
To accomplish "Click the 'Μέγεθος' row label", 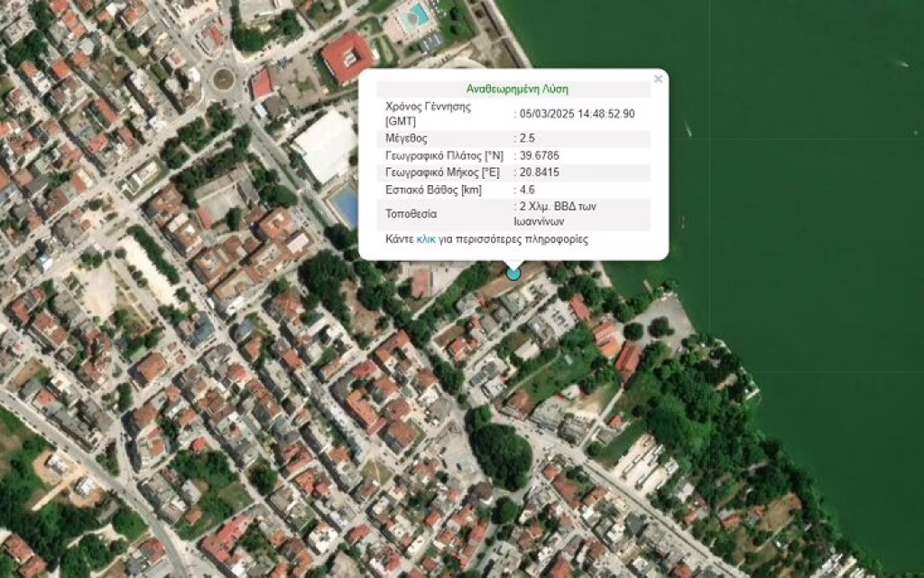I will [406, 138].
